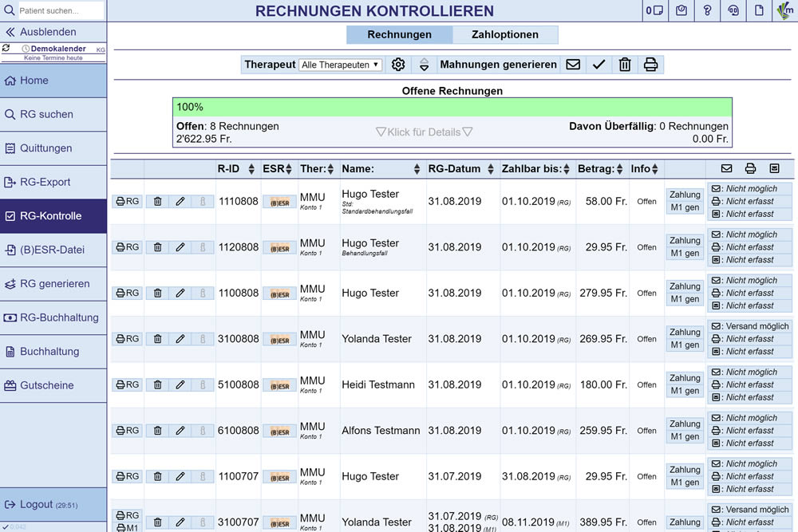The image size is (798, 532).
Task: Click the trash icon in the Mahnungen toolbar
Action: coord(625,65)
